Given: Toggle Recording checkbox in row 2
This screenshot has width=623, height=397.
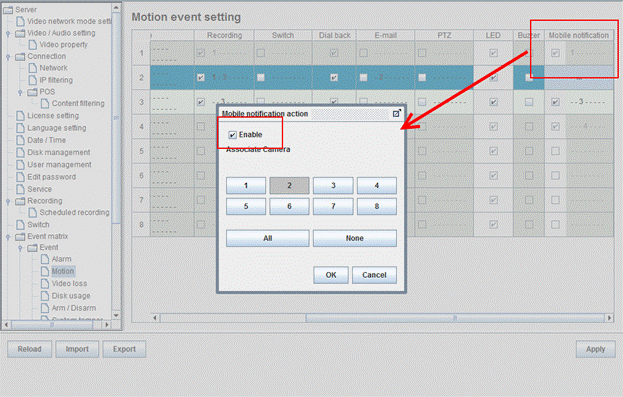Looking at the screenshot, I should click(201, 77).
